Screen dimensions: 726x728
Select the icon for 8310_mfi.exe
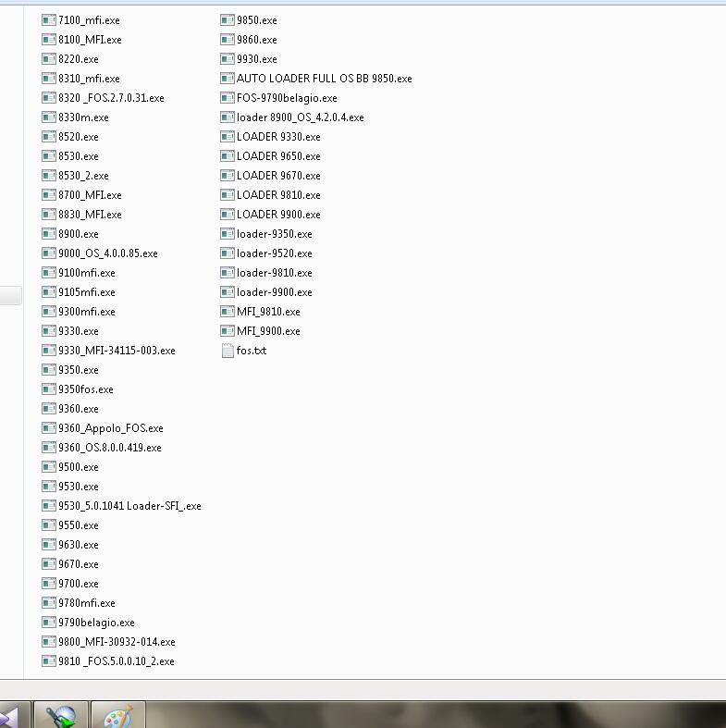49,79
